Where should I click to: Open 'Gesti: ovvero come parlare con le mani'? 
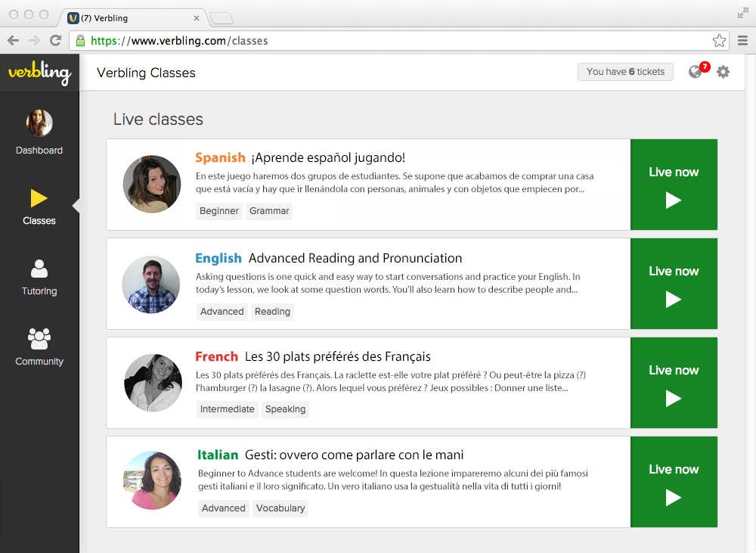coord(354,455)
